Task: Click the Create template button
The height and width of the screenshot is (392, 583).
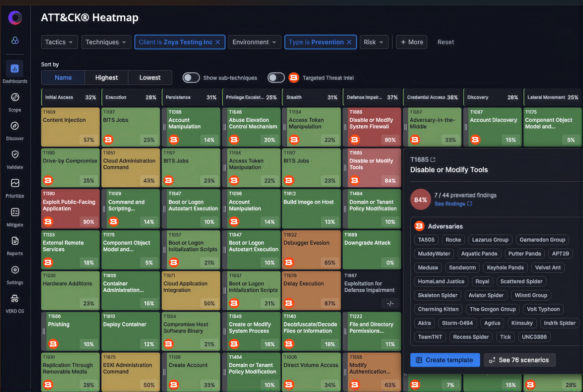Action: (445, 360)
